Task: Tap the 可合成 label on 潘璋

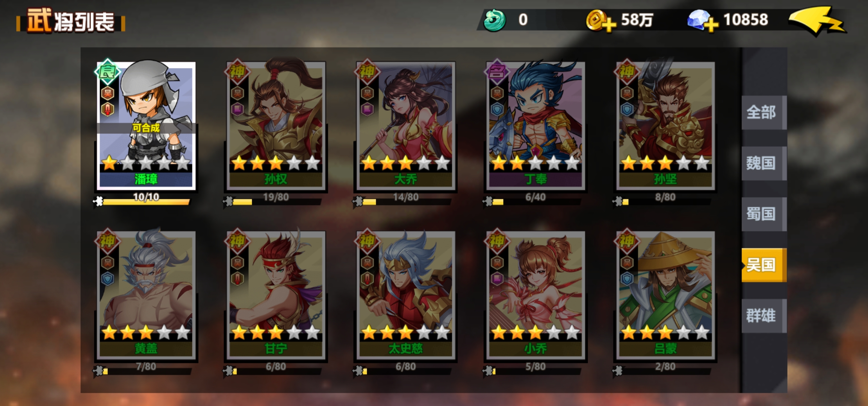Action: point(146,128)
